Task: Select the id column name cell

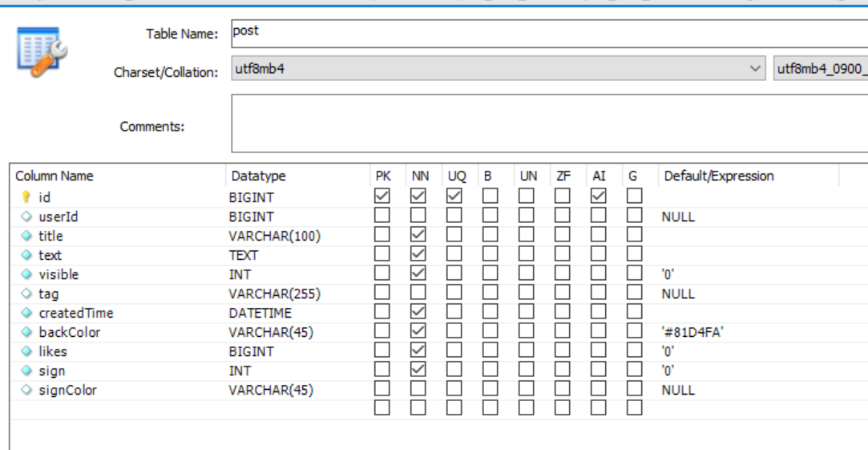Action: coord(44,197)
